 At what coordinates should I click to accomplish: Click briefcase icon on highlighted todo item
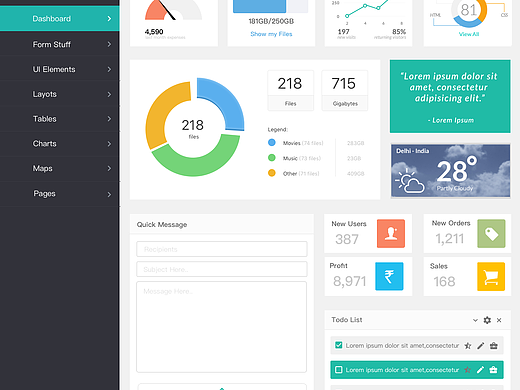point(493,370)
